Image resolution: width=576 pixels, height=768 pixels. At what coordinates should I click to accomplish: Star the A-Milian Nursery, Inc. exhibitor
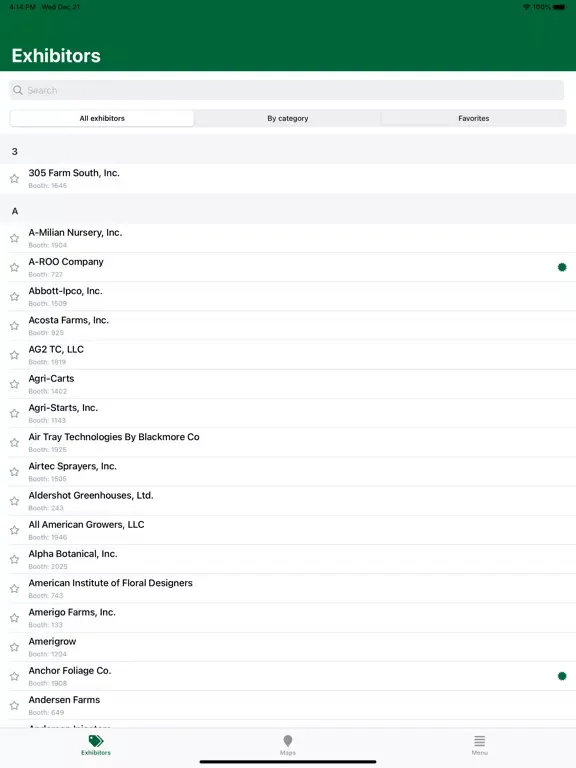[15, 238]
